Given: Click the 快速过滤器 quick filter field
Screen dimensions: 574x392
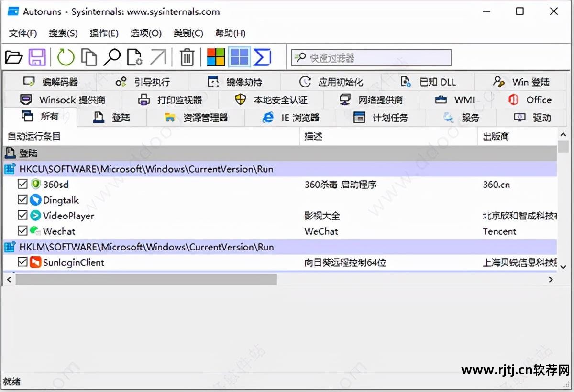Looking at the screenshot, I should point(371,57).
